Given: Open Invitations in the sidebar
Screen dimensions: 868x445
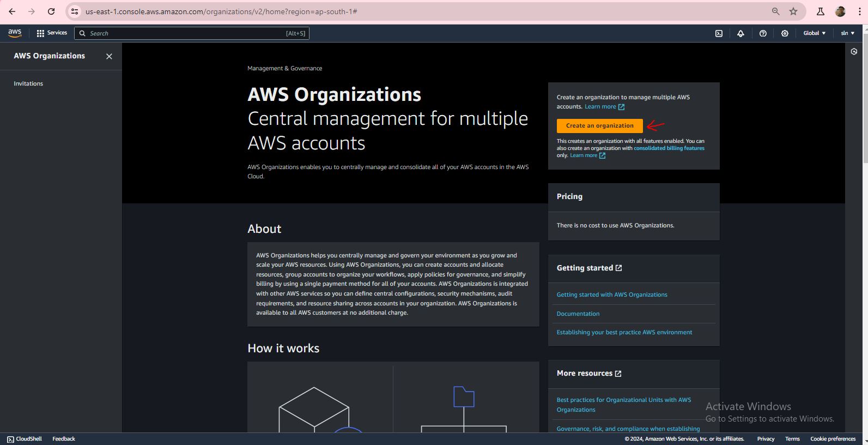Looking at the screenshot, I should point(28,83).
